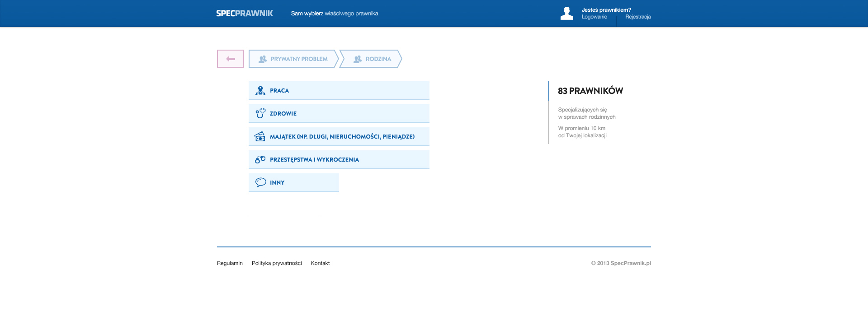Open the SpecPrawnik logo homepage
This screenshot has width=868, height=316.
pos(245,13)
